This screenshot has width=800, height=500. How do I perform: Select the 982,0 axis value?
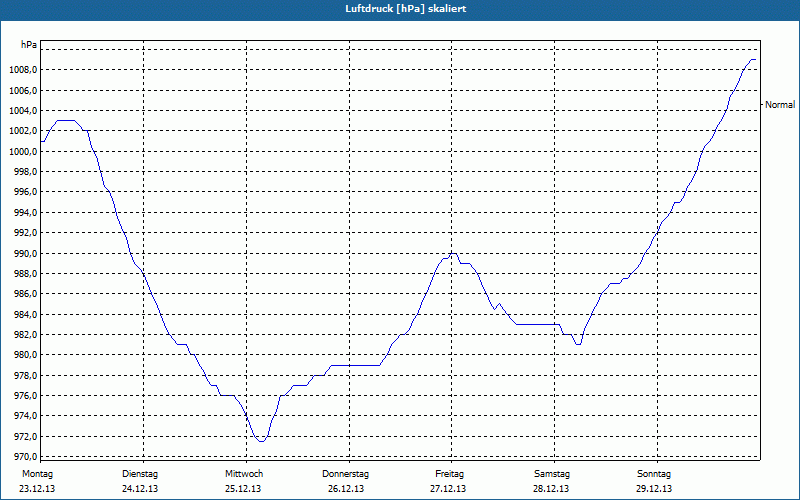pyautogui.click(x=25, y=335)
